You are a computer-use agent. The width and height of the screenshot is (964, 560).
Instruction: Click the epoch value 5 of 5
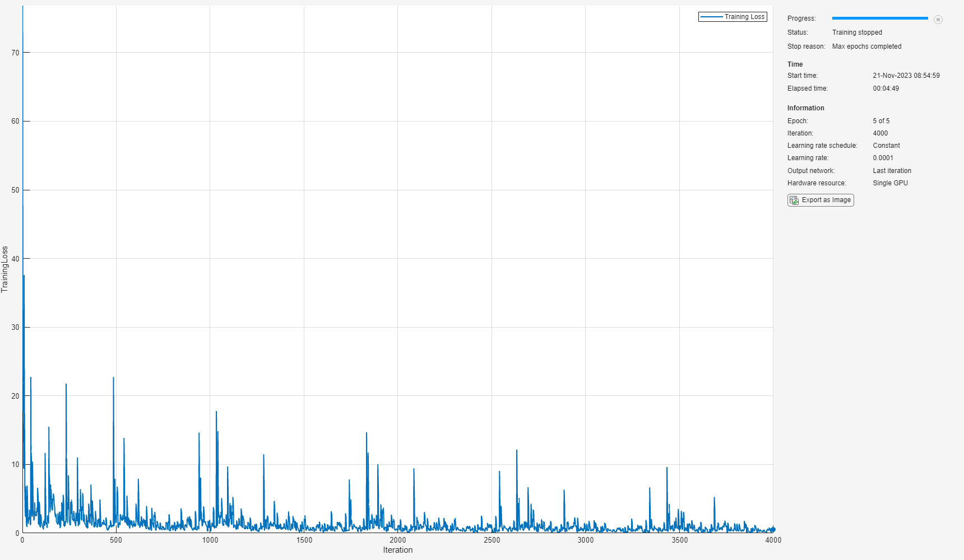click(x=881, y=121)
